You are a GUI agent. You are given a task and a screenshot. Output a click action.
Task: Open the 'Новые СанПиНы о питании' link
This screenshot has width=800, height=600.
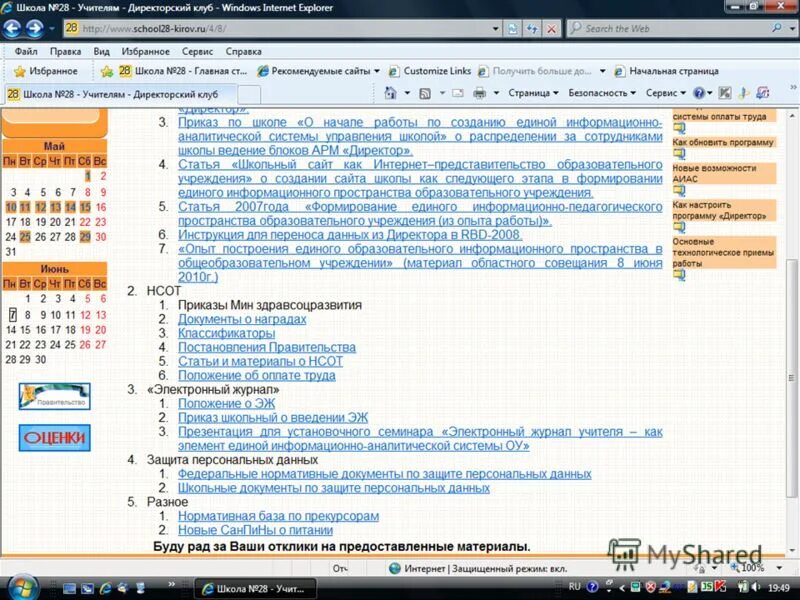[255, 530]
